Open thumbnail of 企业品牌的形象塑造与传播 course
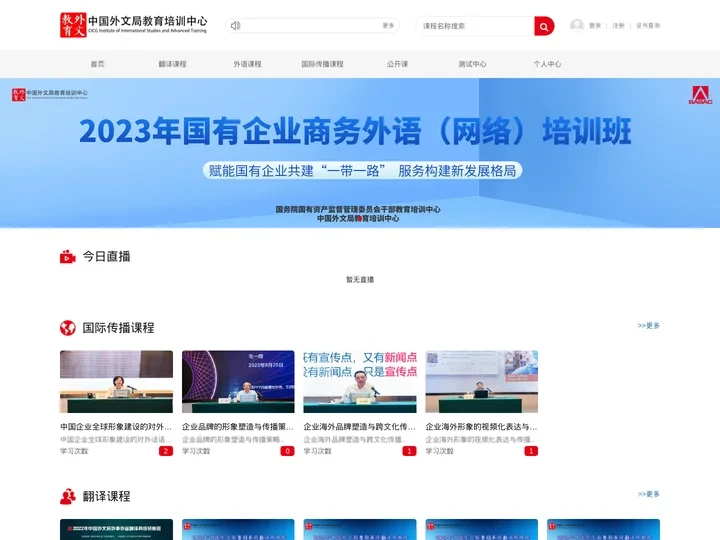This screenshot has height=540, width=720. coord(238,382)
